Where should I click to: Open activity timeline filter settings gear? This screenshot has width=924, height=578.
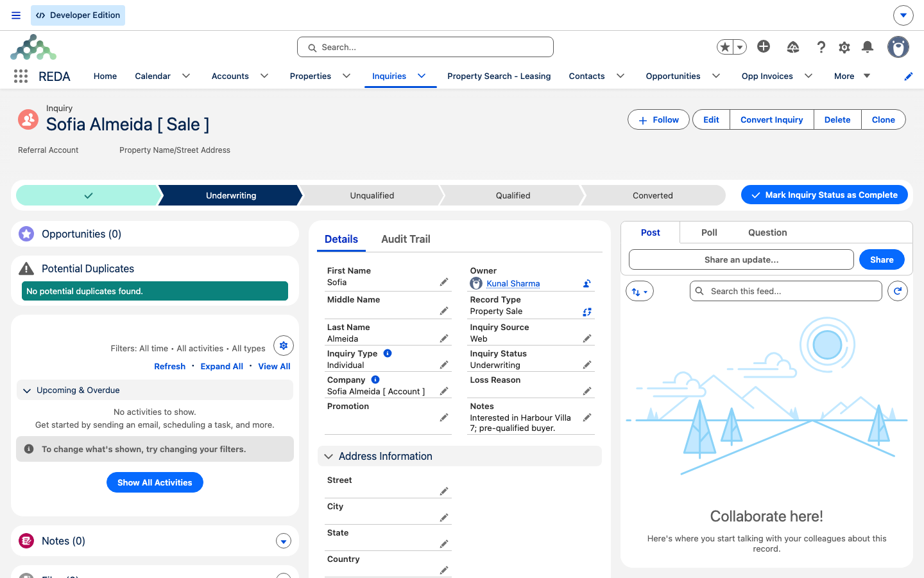coord(284,346)
